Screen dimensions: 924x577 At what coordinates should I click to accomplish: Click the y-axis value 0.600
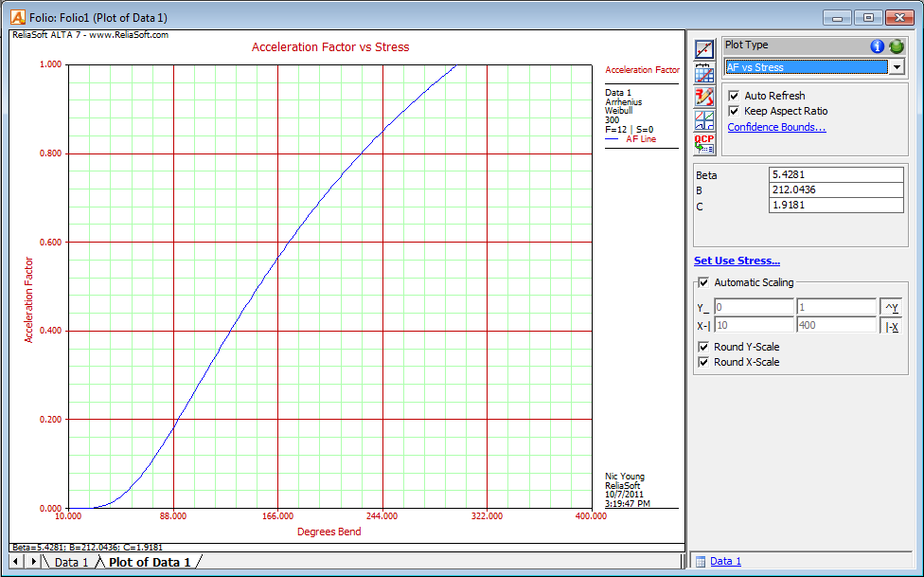tap(51, 243)
